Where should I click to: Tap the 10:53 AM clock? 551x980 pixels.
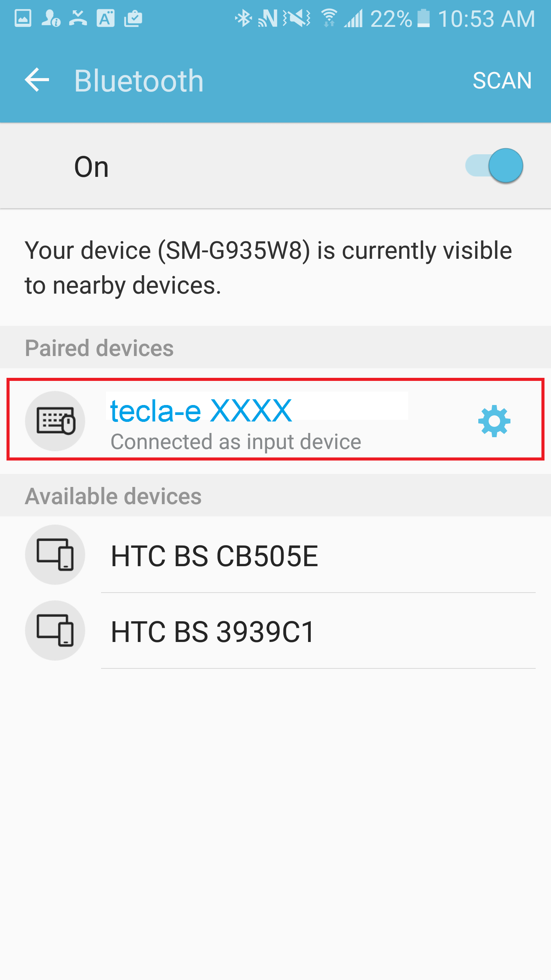click(x=486, y=18)
